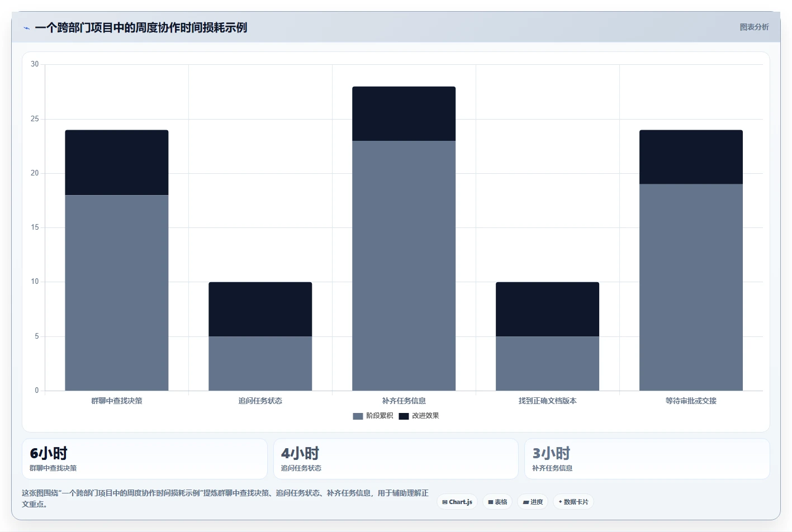Open the 4小时 data card
Image resolution: width=792 pixels, height=532 pixels.
[x=396, y=459]
